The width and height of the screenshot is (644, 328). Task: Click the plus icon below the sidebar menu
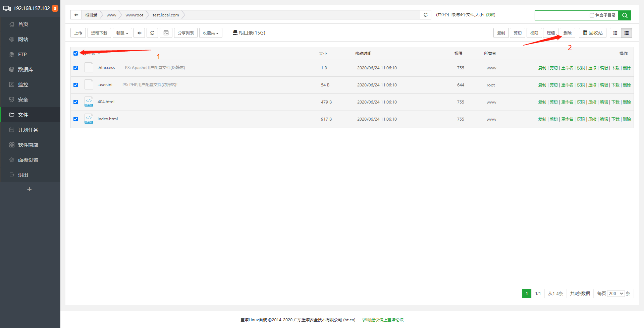tap(30, 189)
